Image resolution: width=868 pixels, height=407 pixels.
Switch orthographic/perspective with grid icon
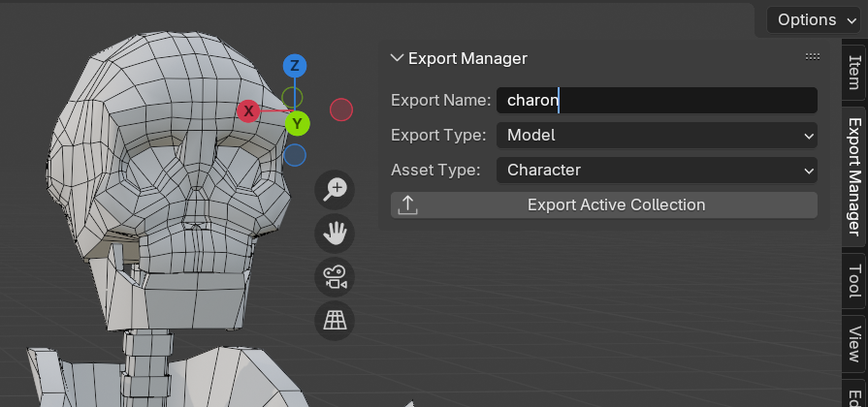[335, 321]
